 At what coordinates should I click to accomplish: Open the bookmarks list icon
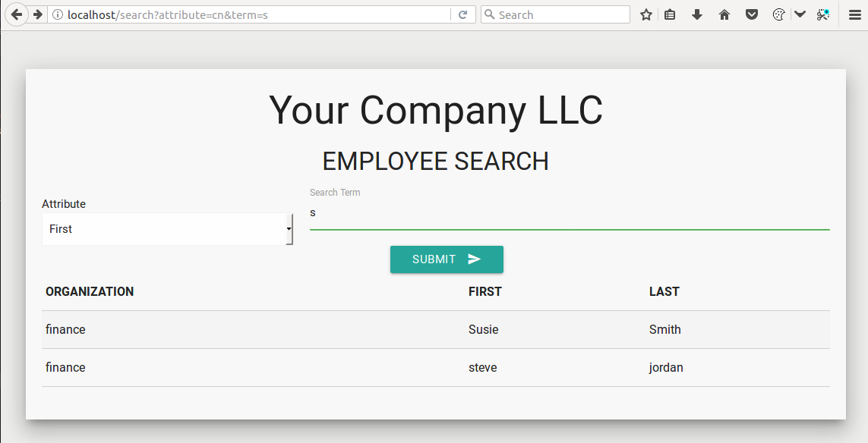tap(670, 15)
